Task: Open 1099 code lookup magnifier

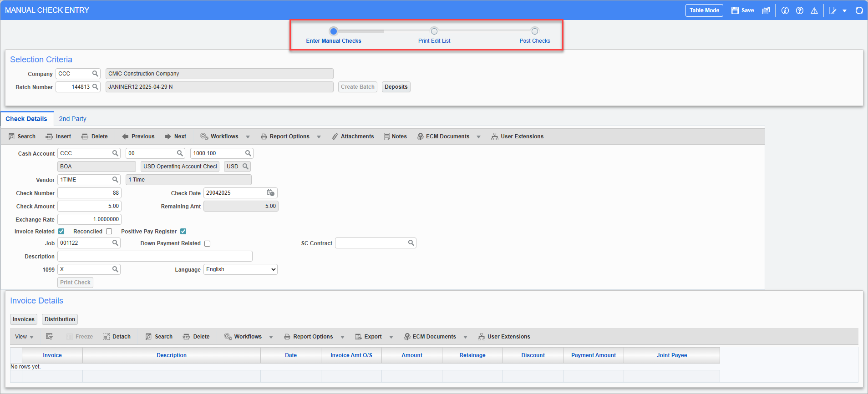Action: (x=115, y=269)
